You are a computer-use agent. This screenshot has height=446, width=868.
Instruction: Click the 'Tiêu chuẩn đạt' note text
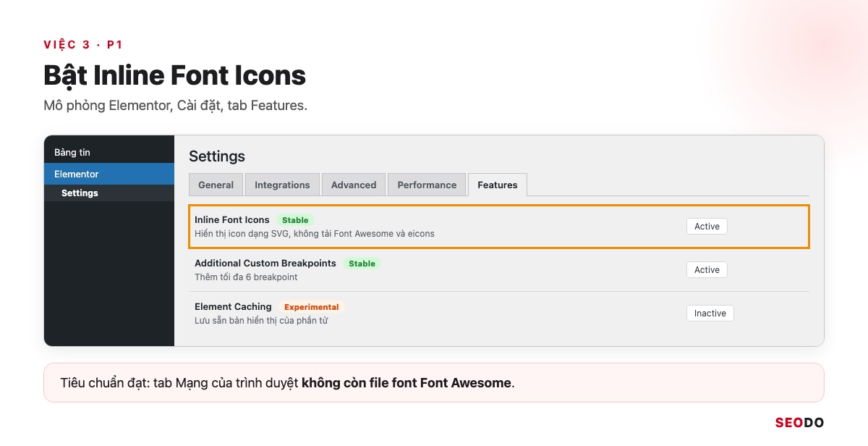point(287,383)
